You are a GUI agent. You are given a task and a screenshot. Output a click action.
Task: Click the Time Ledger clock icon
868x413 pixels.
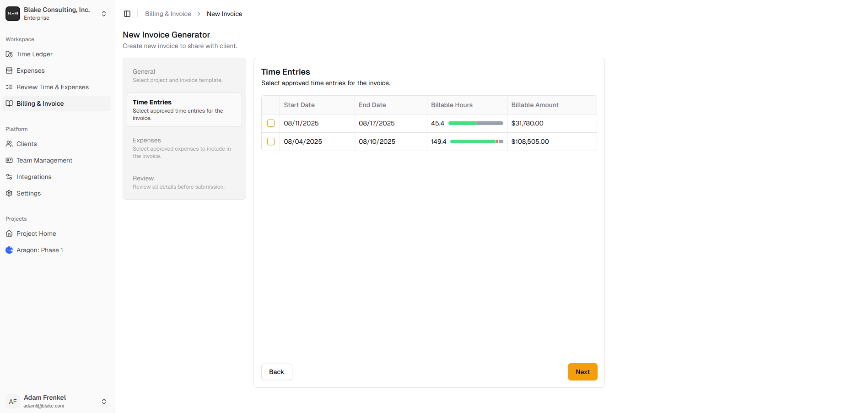[x=9, y=54]
